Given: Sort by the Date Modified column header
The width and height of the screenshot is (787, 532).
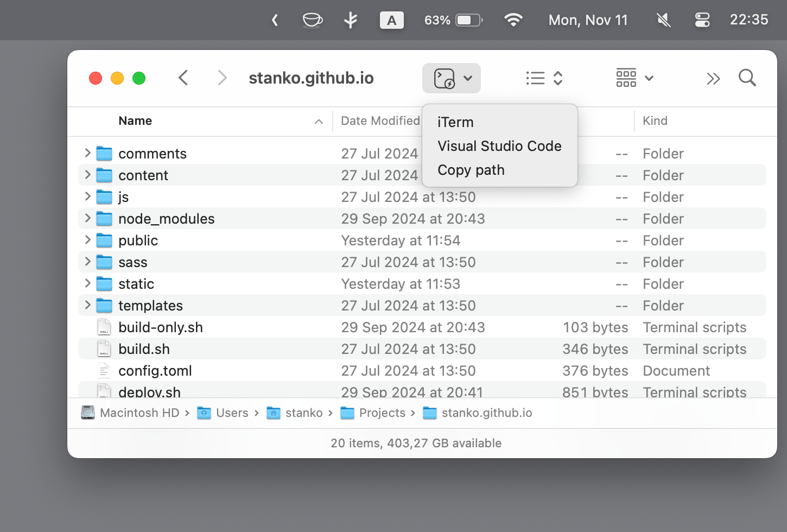Looking at the screenshot, I should pos(380,121).
